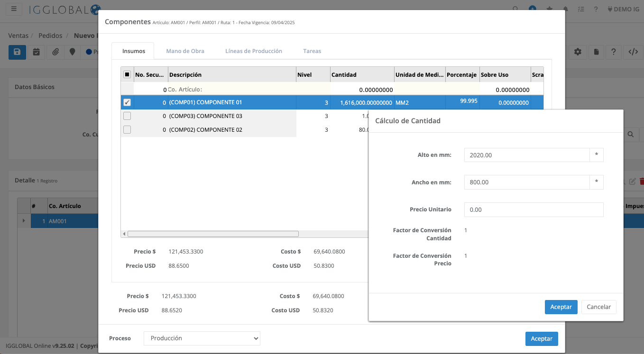644x354 pixels.
Task: Click the blue save disk icon
Action: point(17,52)
